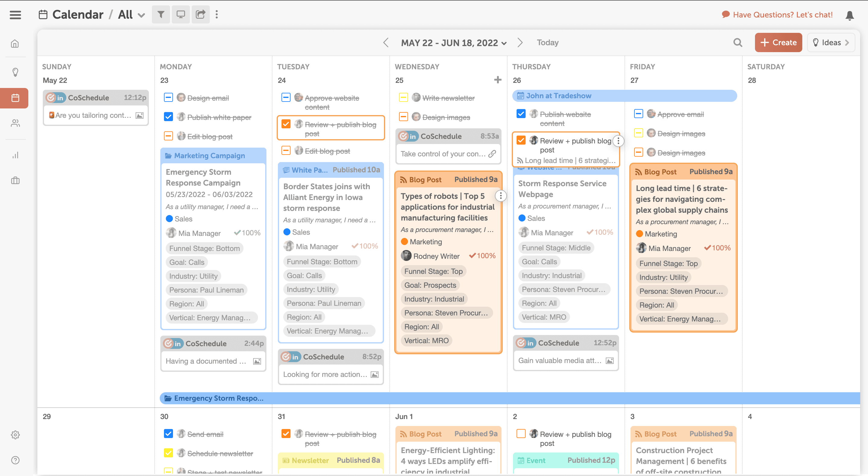868x476 pixels.
Task: Toggle the Publish white paper checkbox
Action: pyautogui.click(x=168, y=117)
